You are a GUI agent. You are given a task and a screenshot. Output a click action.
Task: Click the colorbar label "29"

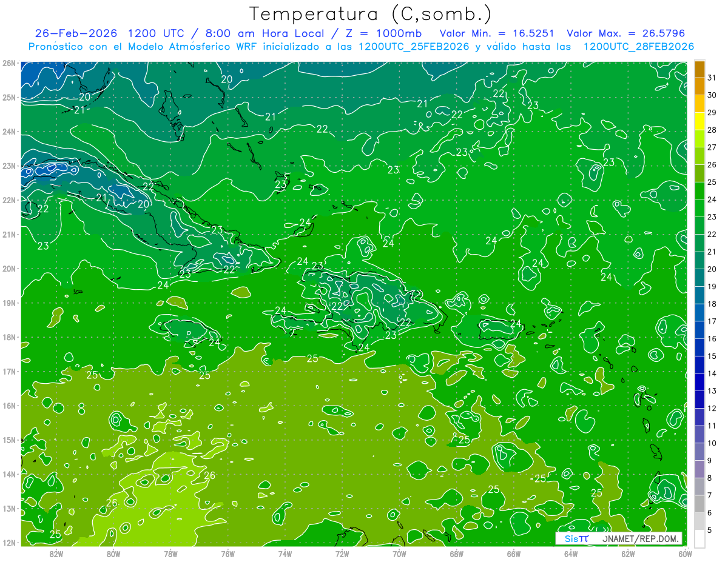[x=712, y=113]
